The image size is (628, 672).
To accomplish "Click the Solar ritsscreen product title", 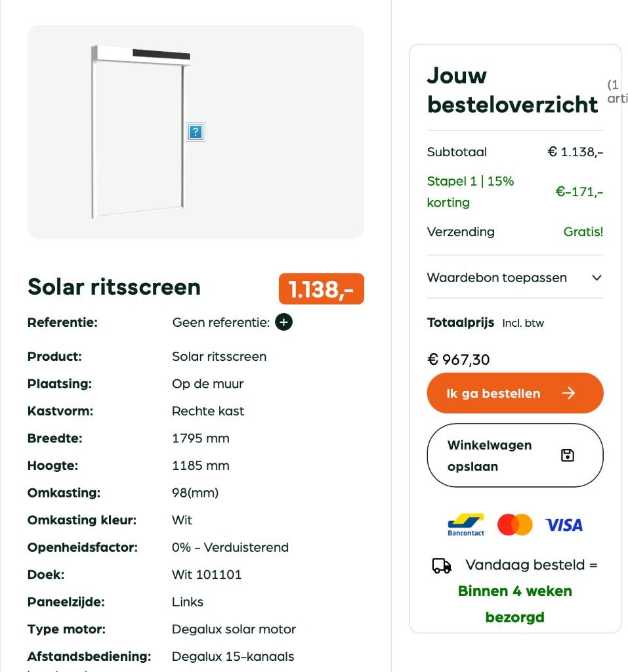I will click(x=114, y=287).
